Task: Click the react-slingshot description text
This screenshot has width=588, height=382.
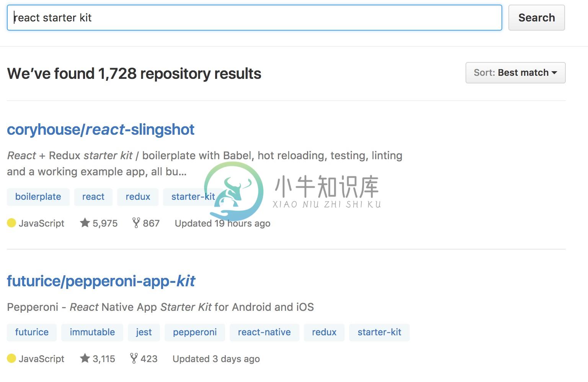Action: point(204,163)
